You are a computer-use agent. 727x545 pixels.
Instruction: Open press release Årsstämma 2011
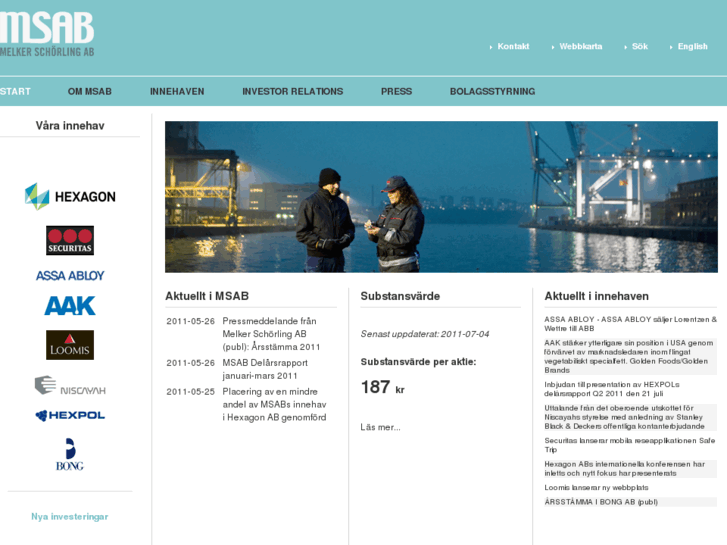click(271, 333)
